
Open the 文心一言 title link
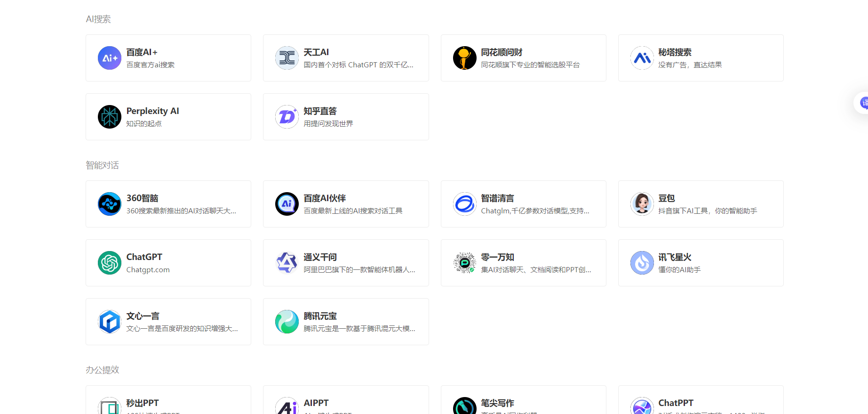[x=143, y=316]
